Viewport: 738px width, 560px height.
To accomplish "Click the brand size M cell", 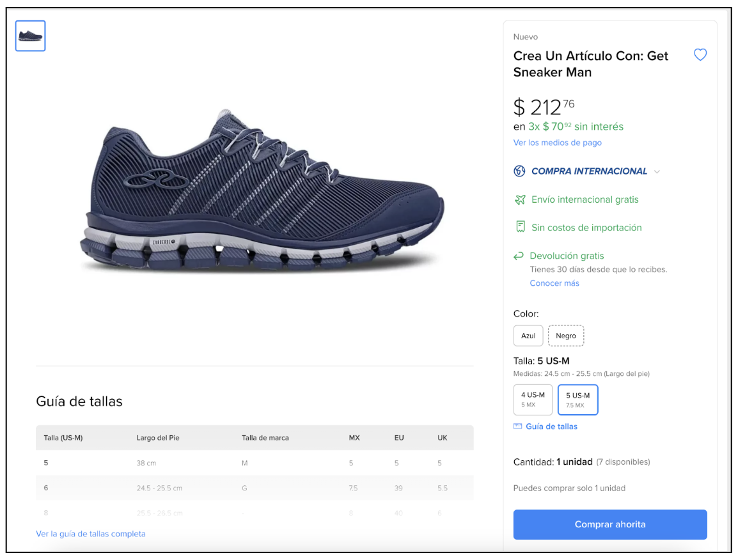I will click(x=244, y=463).
